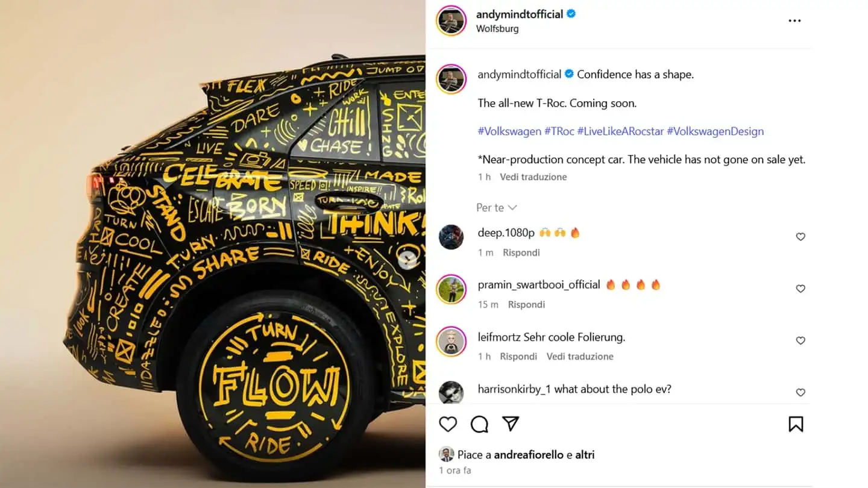The width and height of the screenshot is (868, 488).
Task: Show caption translation with Vedi traduzione
Action: click(533, 177)
